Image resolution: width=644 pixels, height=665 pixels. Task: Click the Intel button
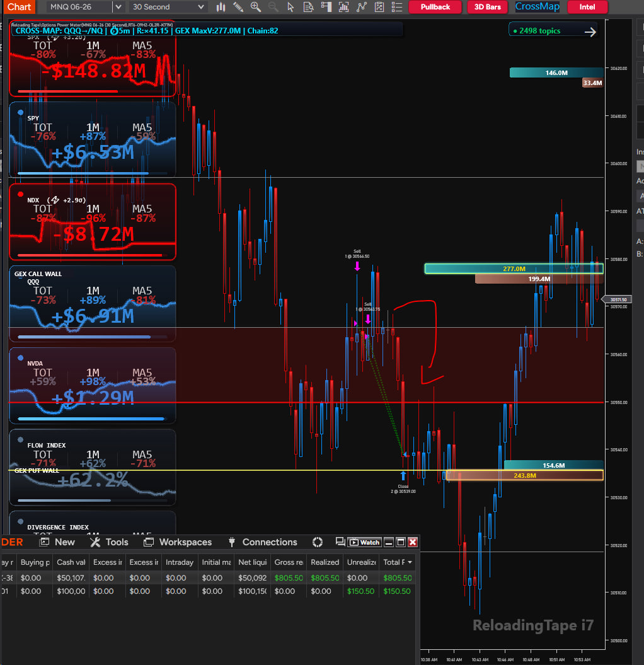click(x=587, y=7)
